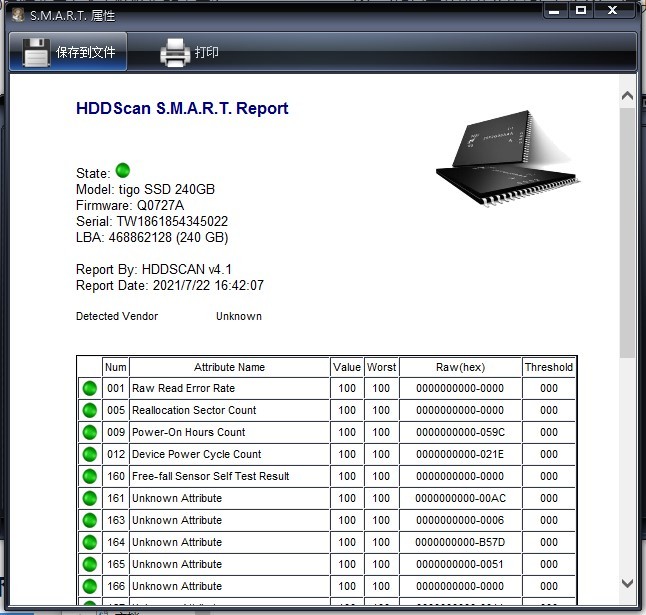This screenshot has width=646, height=615.
Task: Click the number cell 005
Action: pyautogui.click(x=116, y=410)
